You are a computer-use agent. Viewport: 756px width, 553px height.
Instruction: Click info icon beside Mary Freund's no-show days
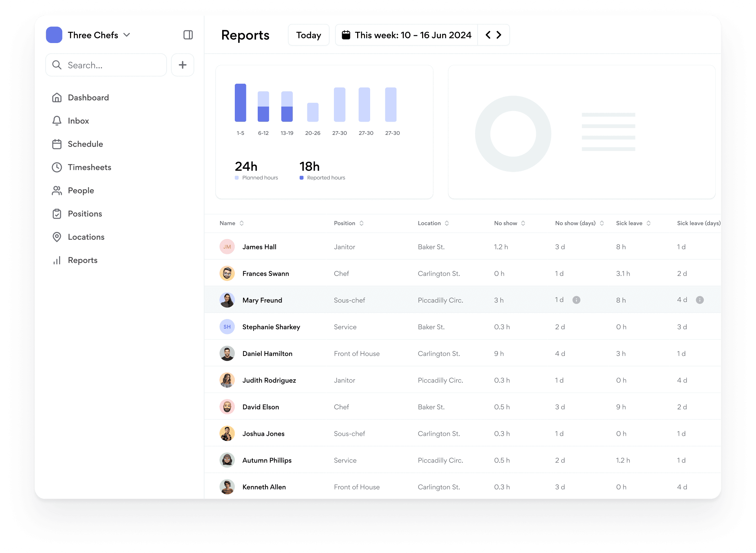tap(576, 300)
